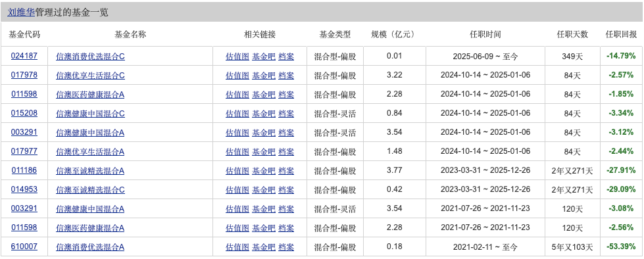Open 档案 for 信澳消费优选混合C

pos(286,57)
